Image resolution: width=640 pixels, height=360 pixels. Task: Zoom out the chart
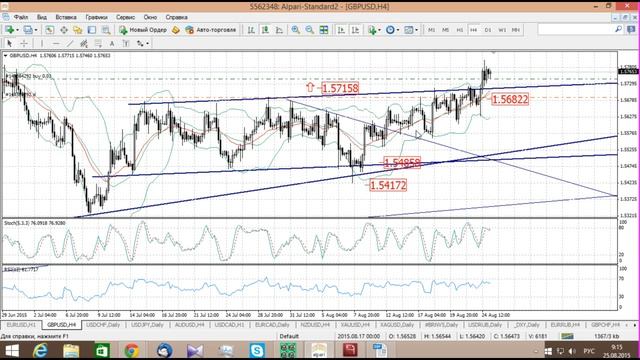click(310, 30)
